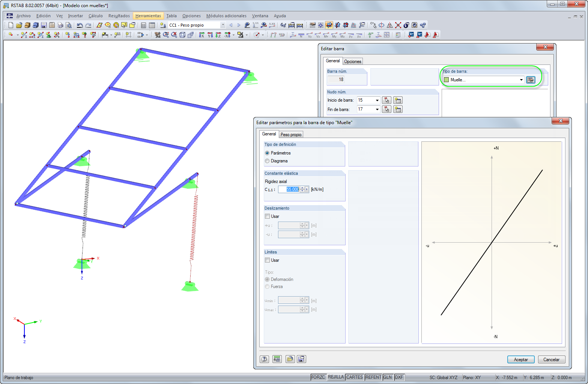This screenshot has width=588, height=384.
Task: Open model information icon
Action: pyautogui.click(x=406, y=25)
